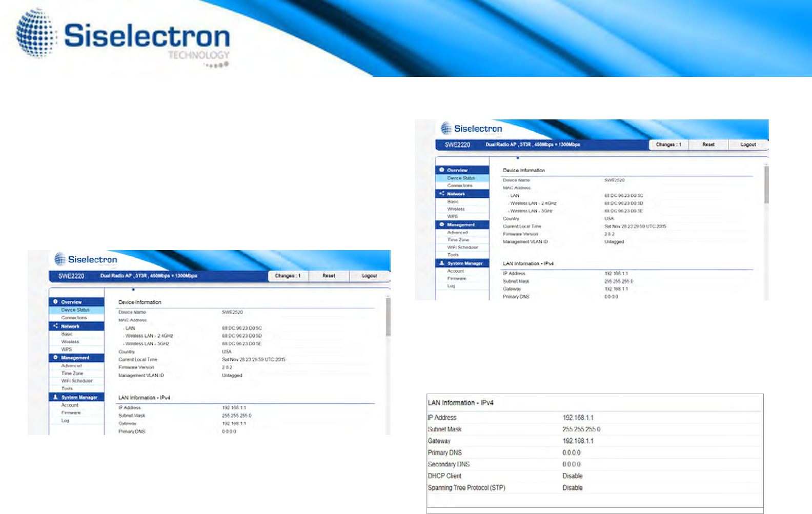812x514 pixels.
Task: Open the Management section in the left screenshot
Action: coord(76,358)
